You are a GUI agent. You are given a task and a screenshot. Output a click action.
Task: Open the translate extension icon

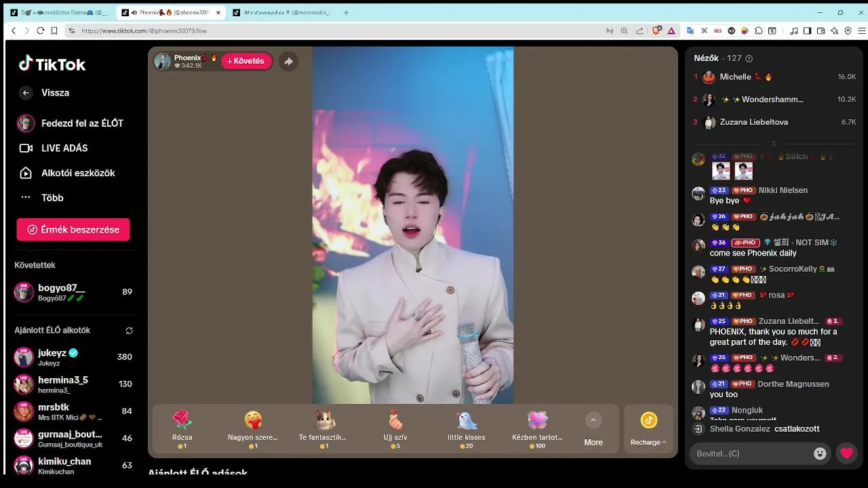(x=691, y=30)
